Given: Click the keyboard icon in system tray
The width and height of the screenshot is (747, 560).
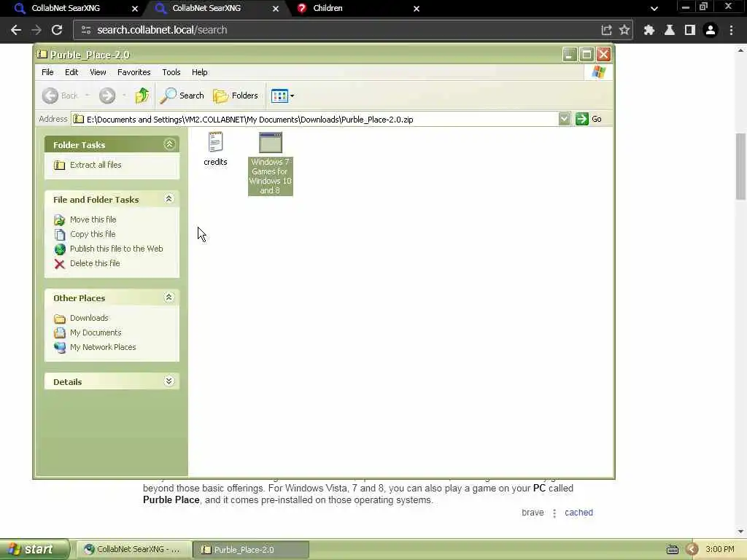Looking at the screenshot, I should click(672, 550).
